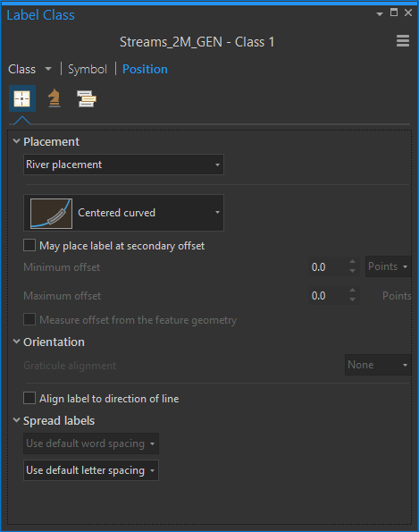Screen dimensions: 419x532
Task: Click the Minimum offset value field
Action: point(328,267)
